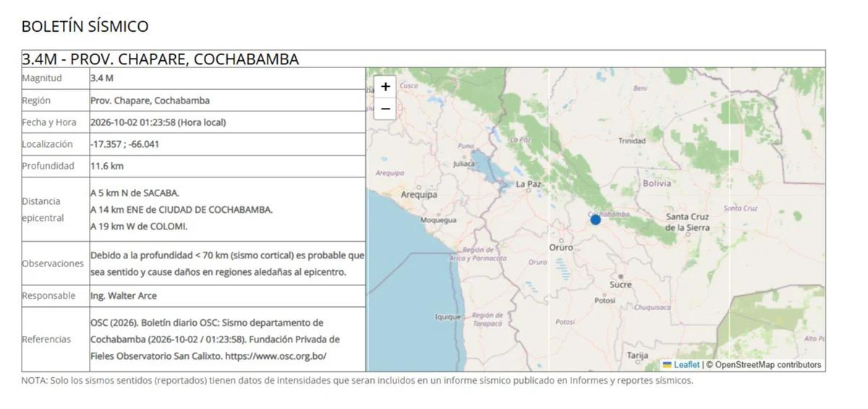
Task: Select the NOTA footnote below the table
Action: point(357,381)
